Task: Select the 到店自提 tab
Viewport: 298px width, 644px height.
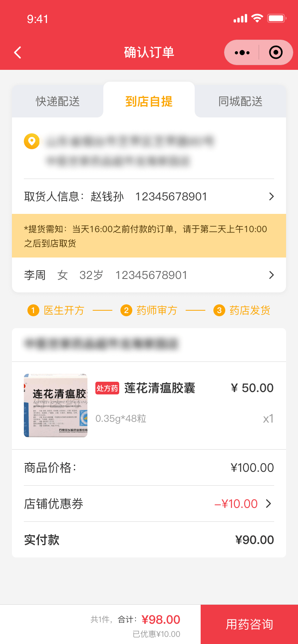Action: [149, 102]
